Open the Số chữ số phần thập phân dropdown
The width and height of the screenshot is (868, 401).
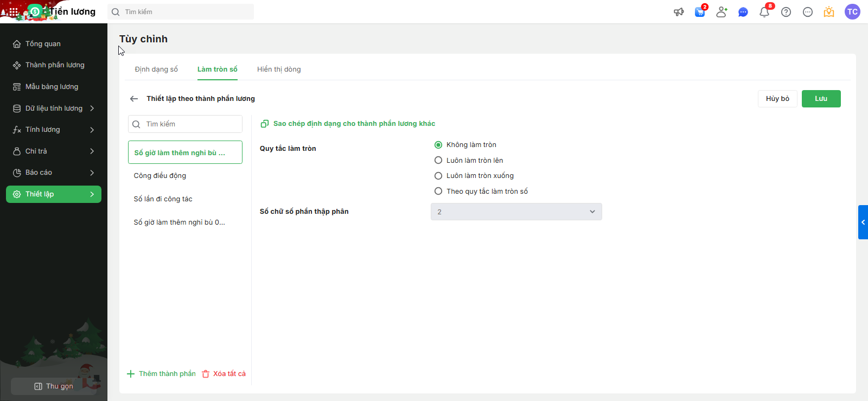point(516,212)
